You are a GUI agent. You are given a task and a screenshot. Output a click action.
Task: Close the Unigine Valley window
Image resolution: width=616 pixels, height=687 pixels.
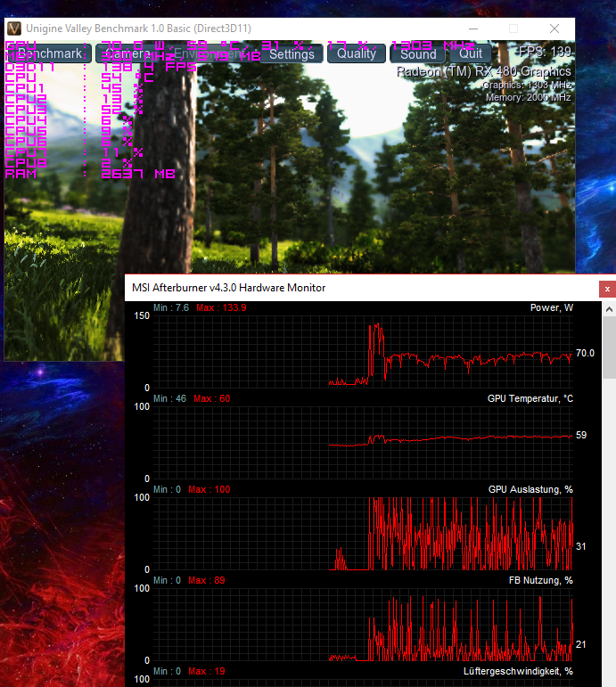pyautogui.click(x=554, y=29)
